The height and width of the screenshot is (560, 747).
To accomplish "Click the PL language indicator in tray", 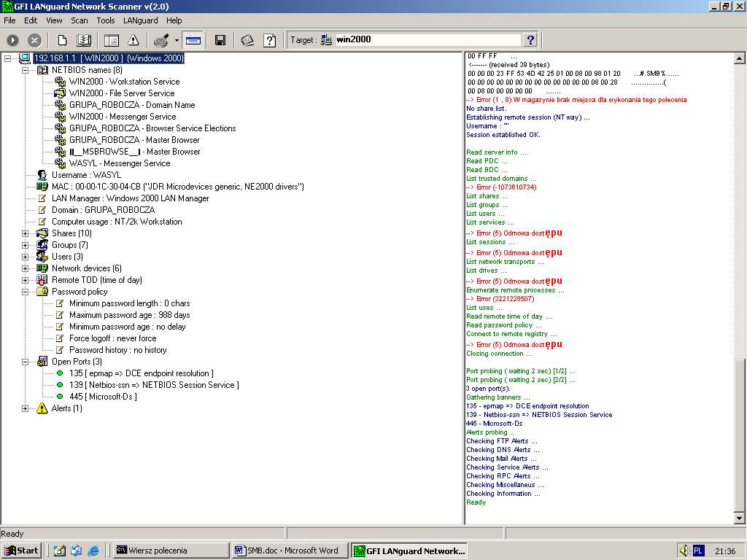I will (x=698, y=551).
